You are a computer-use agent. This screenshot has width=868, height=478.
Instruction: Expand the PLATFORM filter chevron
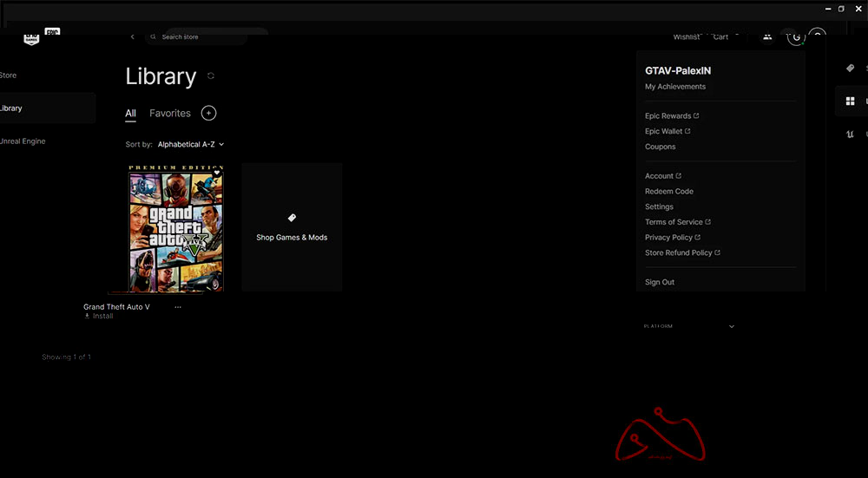(732, 327)
